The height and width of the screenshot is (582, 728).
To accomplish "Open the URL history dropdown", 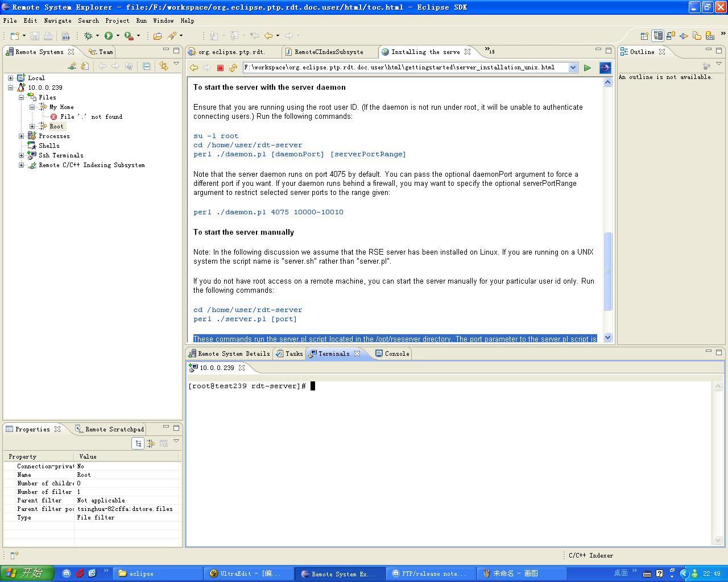I will 573,68.
